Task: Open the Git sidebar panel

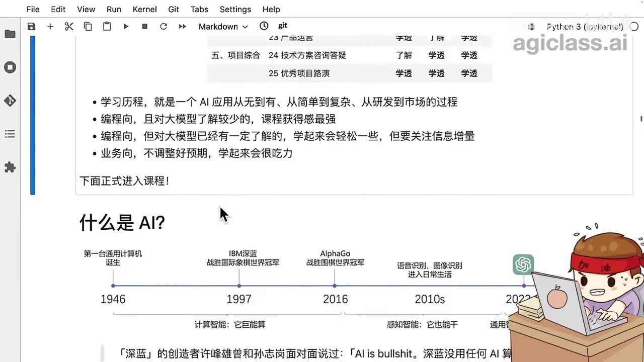Action: (x=10, y=101)
